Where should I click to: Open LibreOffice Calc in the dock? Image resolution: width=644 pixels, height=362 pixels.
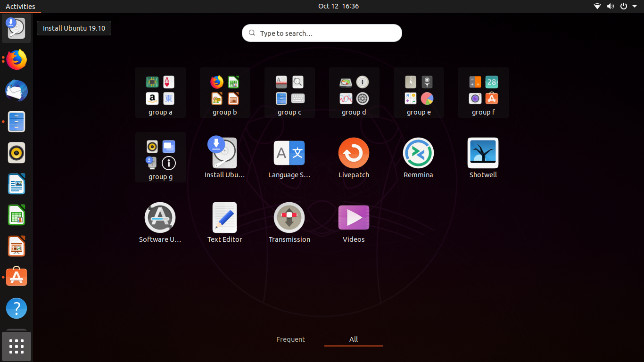17,215
